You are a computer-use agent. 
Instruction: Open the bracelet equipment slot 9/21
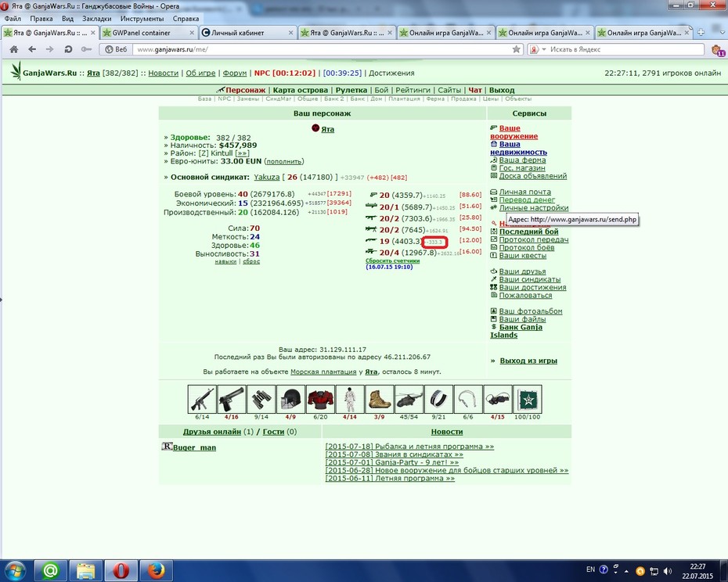click(x=438, y=399)
